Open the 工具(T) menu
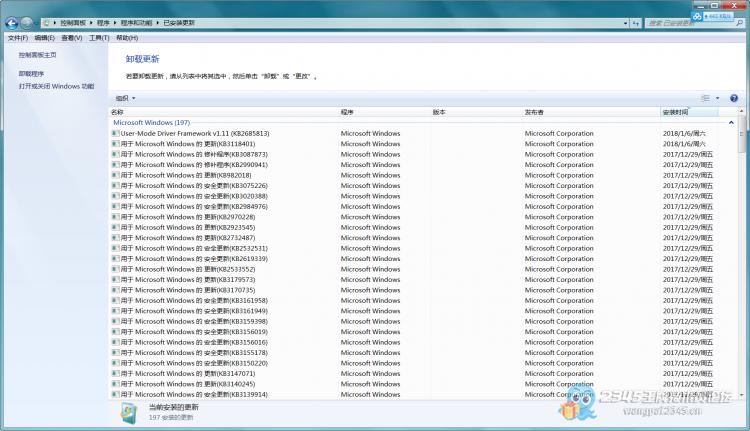The image size is (750, 431). tap(99, 38)
